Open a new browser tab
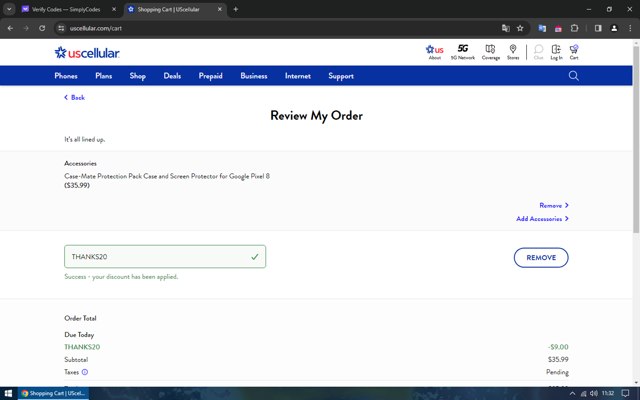640x400 pixels. coord(236,9)
